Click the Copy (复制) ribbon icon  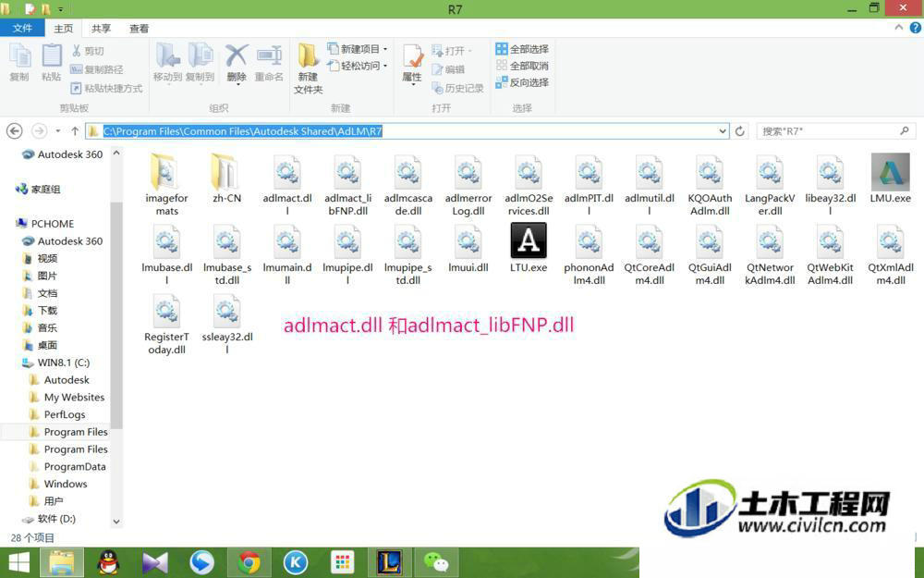(19, 63)
